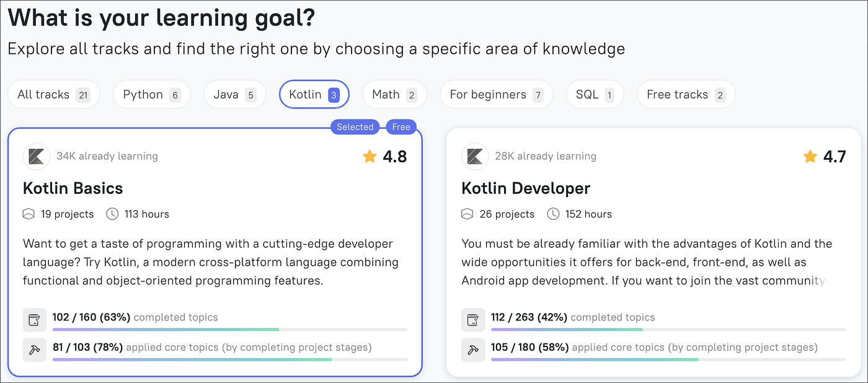
Task: Click the star rating icon beside 4.7
Action: coord(810,157)
